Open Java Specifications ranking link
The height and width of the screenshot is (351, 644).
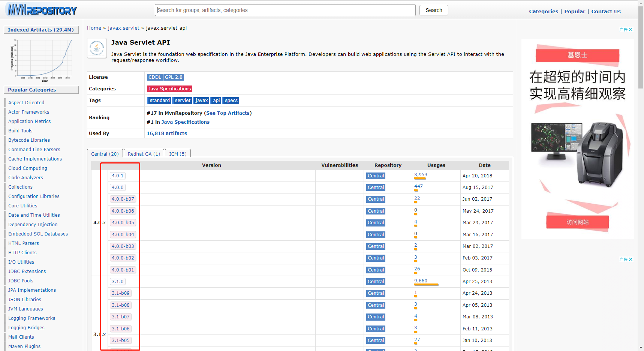(186, 122)
